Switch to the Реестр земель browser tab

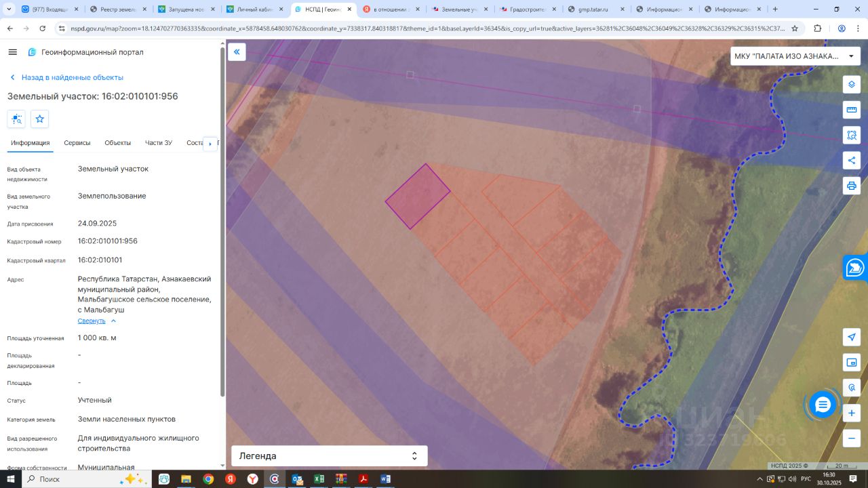118,9
